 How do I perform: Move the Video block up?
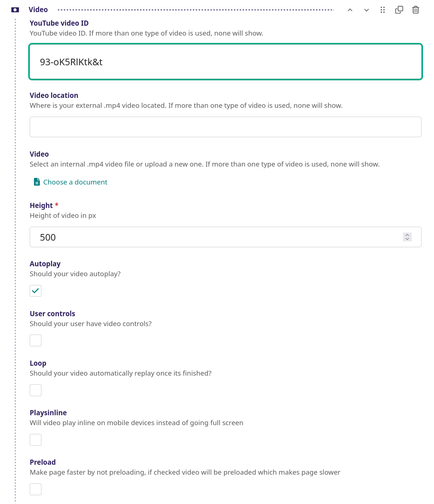click(x=350, y=10)
